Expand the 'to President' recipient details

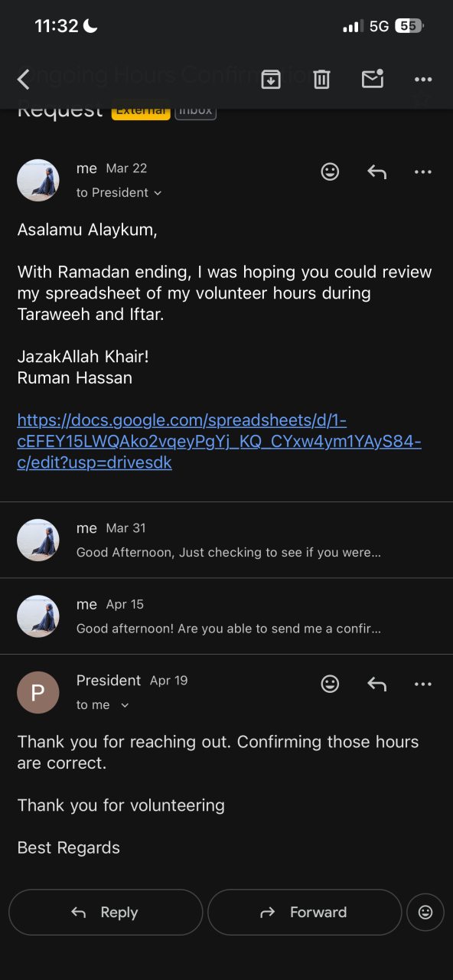pyautogui.click(x=119, y=193)
